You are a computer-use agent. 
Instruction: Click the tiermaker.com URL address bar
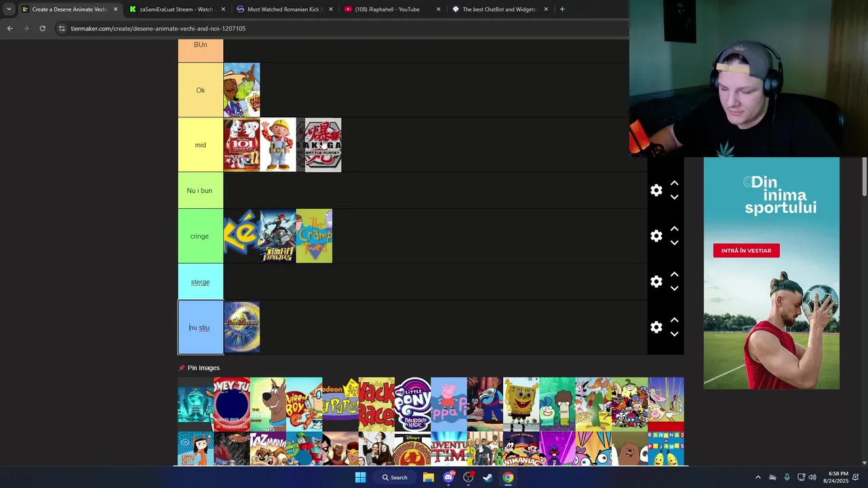coord(158,28)
